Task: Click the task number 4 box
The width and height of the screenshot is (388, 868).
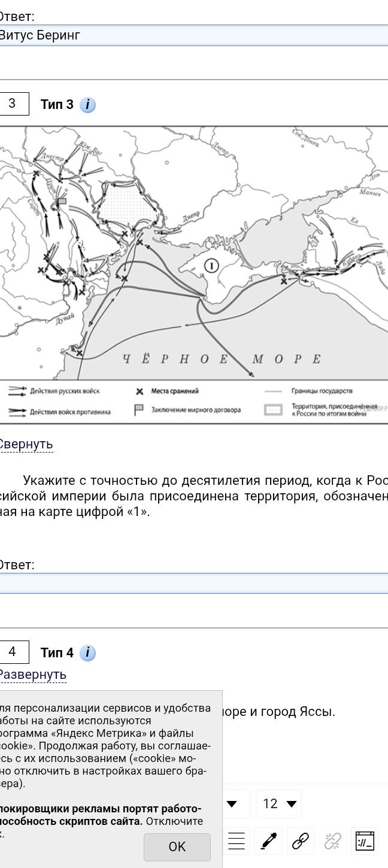Action: pyautogui.click(x=13, y=652)
